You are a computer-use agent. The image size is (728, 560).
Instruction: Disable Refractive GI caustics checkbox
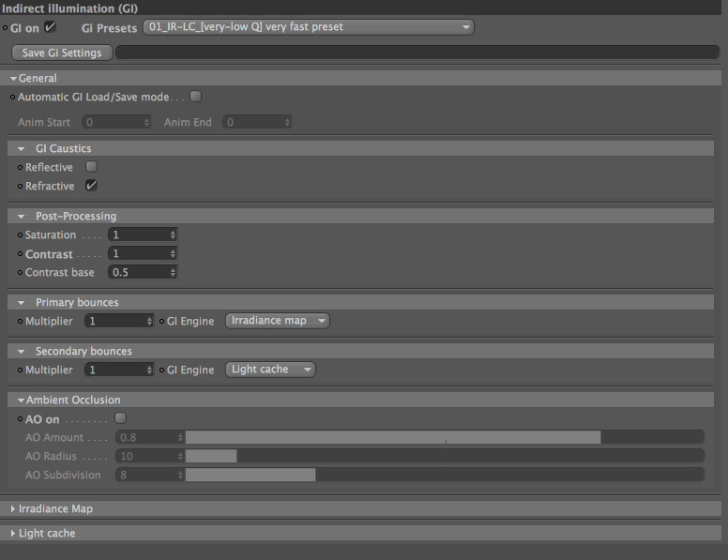(x=91, y=186)
